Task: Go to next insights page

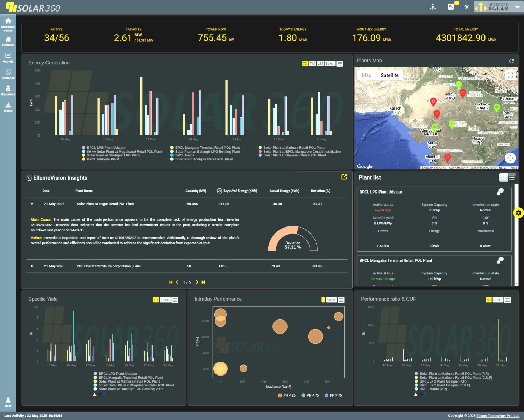Action: [x=197, y=282]
